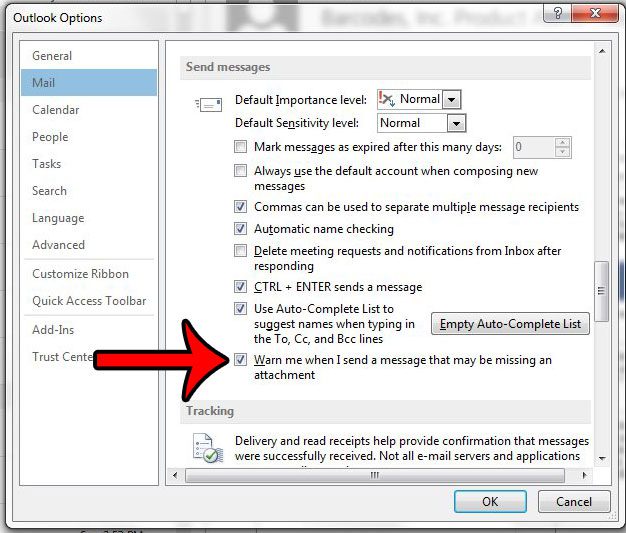
Task: Uncheck Commas can separate recipients option
Action: (x=240, y=206)
